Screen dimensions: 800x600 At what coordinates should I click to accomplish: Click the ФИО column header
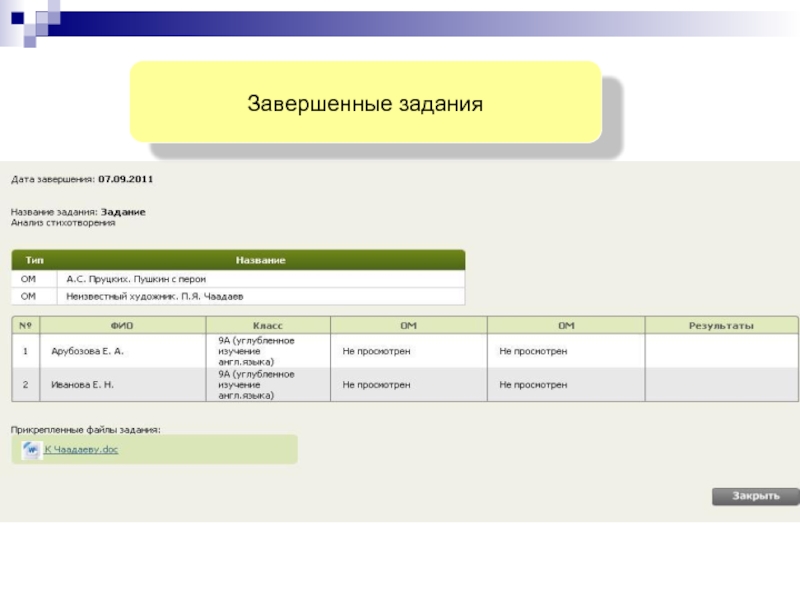[x=122, y=326]
